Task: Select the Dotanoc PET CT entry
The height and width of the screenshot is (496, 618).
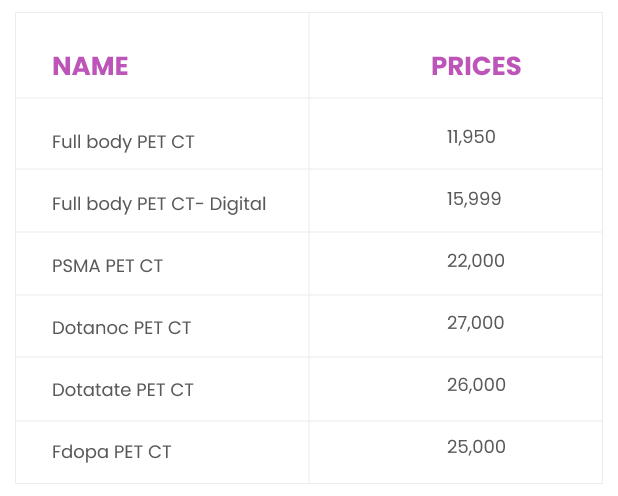Action: [x=121, y=328]
